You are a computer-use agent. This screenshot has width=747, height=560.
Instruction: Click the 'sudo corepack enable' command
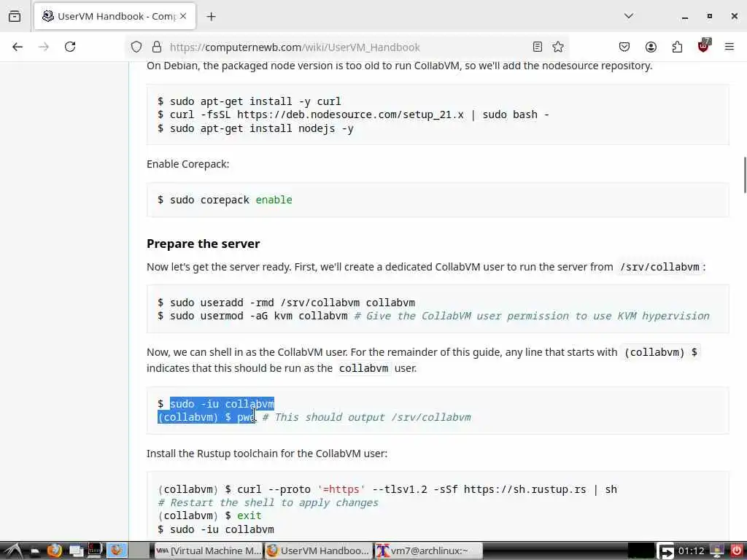click(231, 200)
